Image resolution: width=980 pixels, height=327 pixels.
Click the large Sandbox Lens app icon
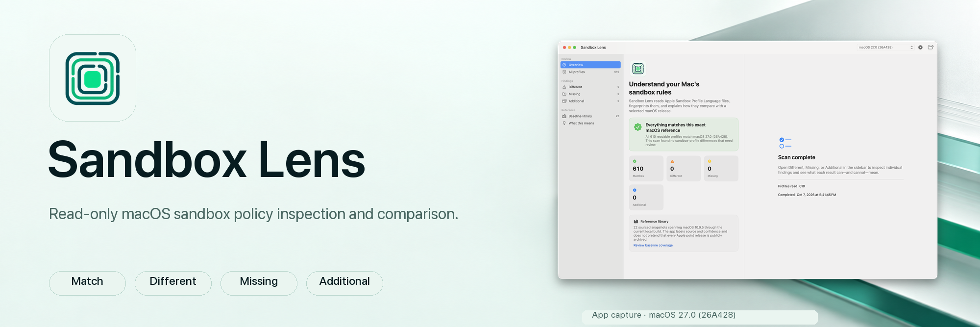pos(93,78)
